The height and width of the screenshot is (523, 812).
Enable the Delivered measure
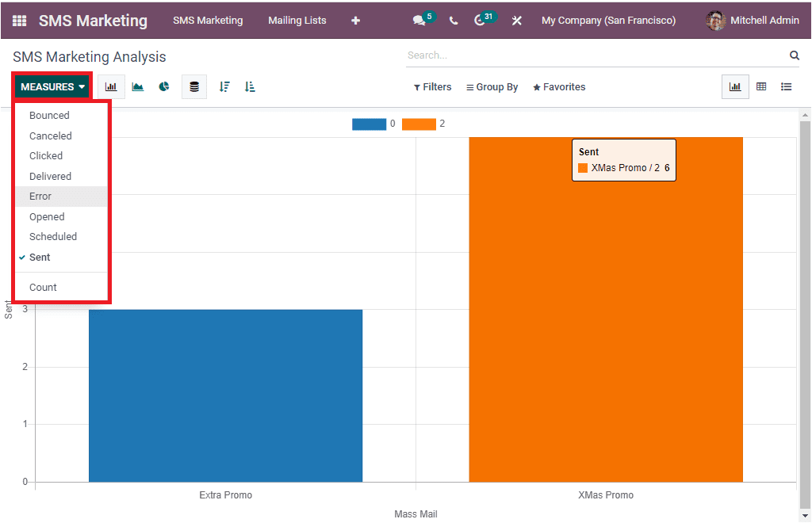50,176
